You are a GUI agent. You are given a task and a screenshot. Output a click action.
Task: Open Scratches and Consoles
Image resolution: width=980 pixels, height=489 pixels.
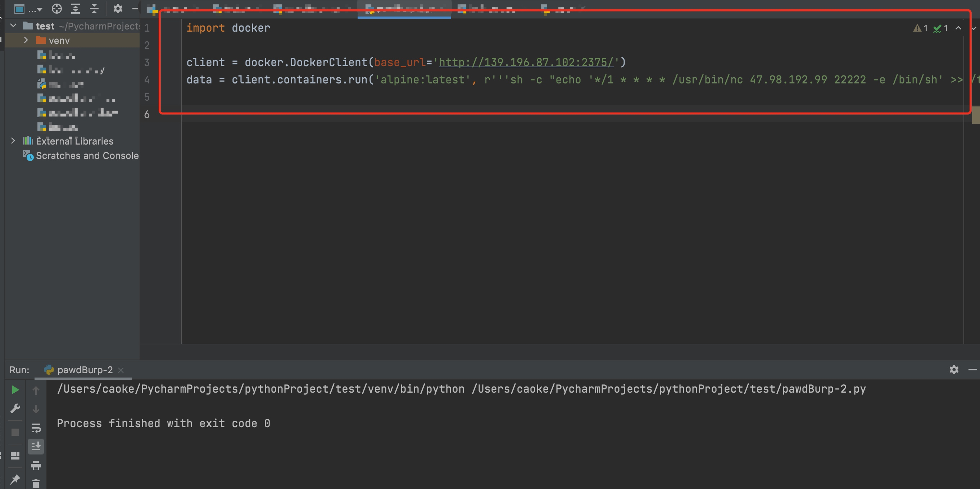click(87, 156)
